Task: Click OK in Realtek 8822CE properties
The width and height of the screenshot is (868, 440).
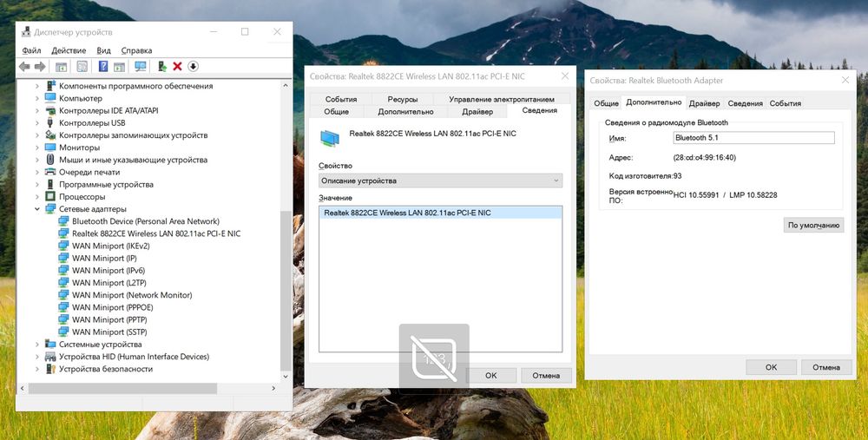Action: point(491,375)
